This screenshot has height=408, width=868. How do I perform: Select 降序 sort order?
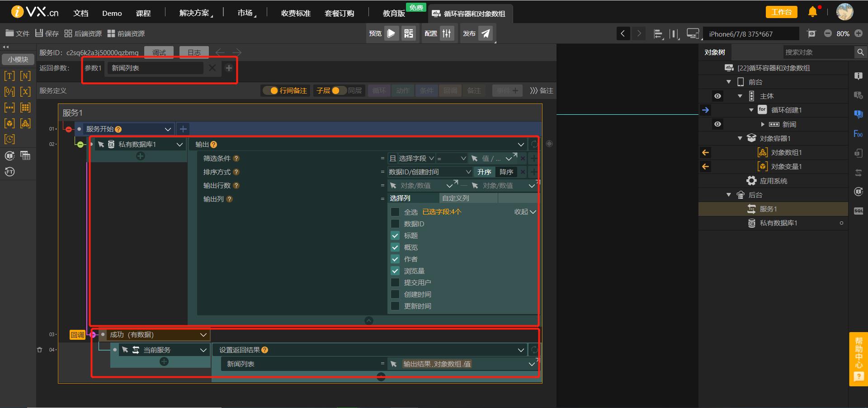click(x=506, y=172)
